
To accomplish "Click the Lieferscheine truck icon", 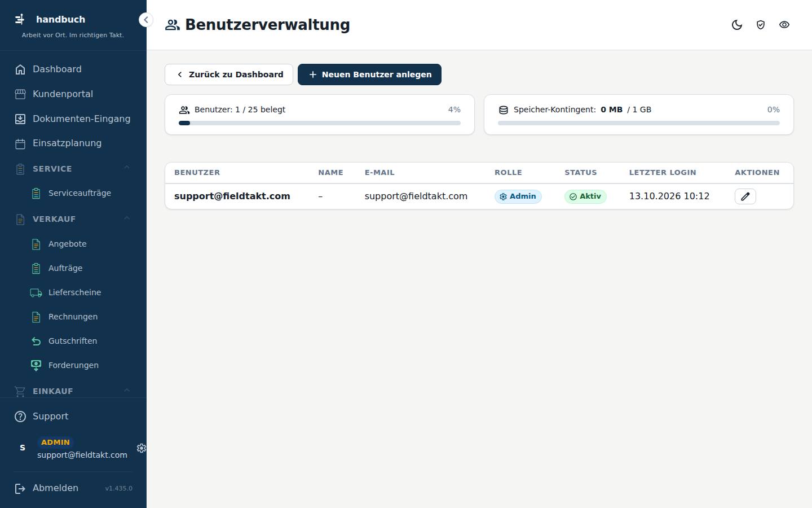I will point(36,293).
